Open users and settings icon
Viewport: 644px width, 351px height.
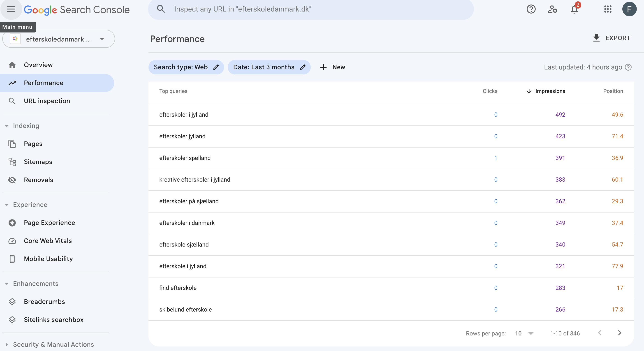553,9
